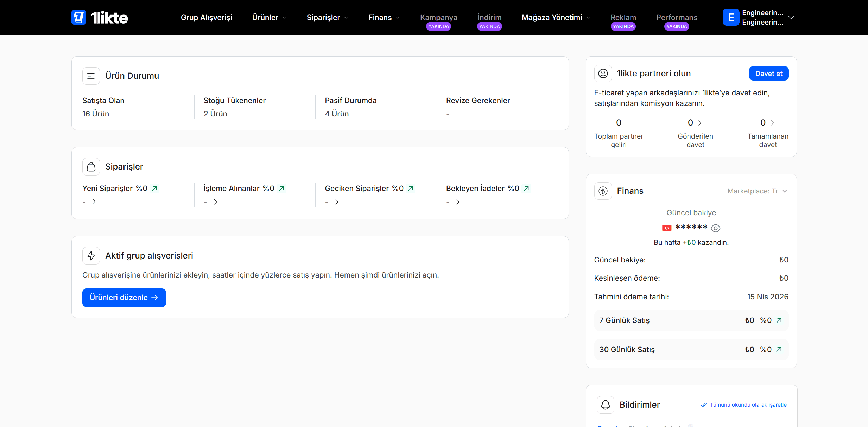
Task: Open the Engineering account dropdown chevron
Action: pos(792,17)
